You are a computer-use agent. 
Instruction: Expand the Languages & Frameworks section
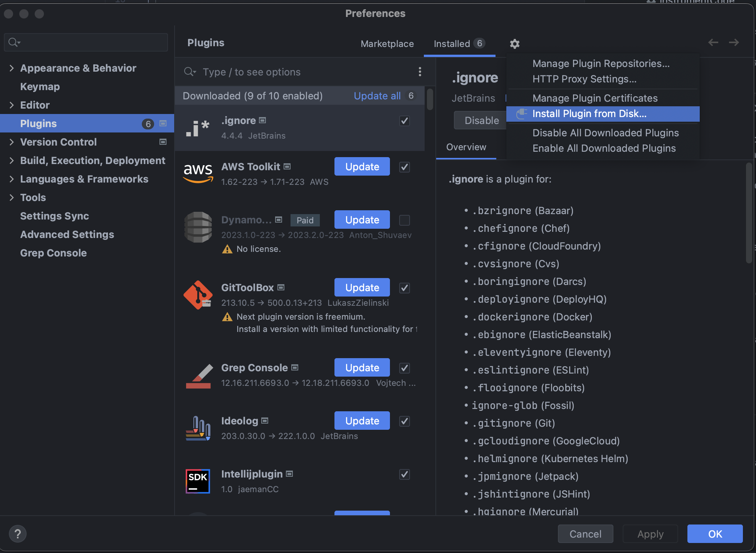tap(12, 179)
